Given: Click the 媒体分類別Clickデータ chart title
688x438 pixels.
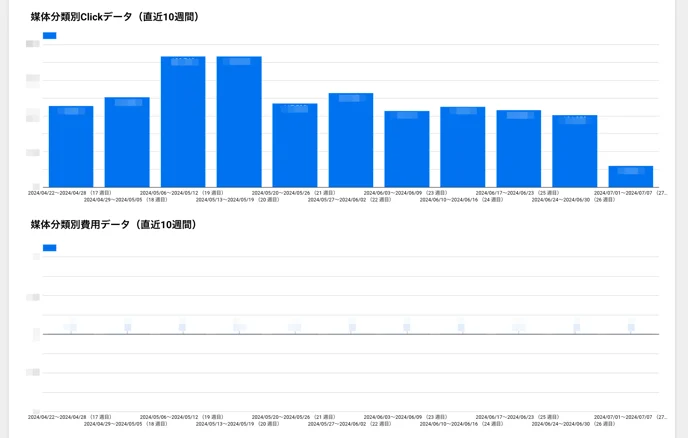Looking at the screenshot, I should coord(114,17).
